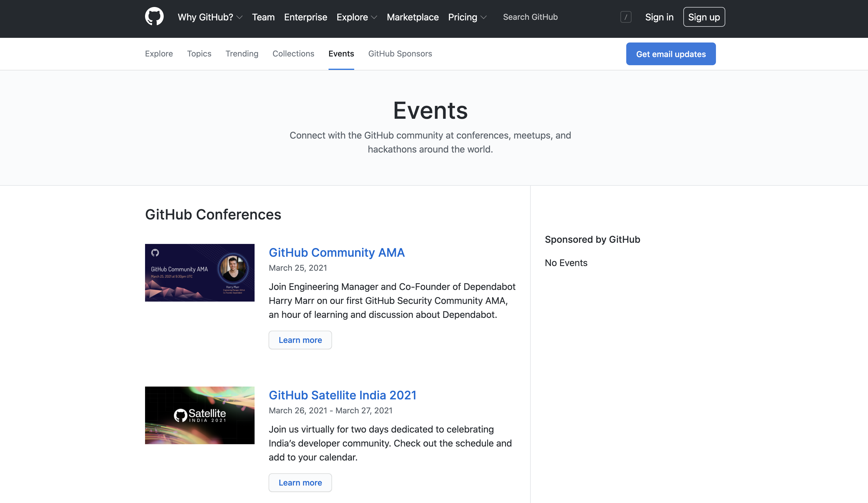This screenshot has width=868, height=503.
Task: Open the Enterprise header link
Action: click(305, 17)
